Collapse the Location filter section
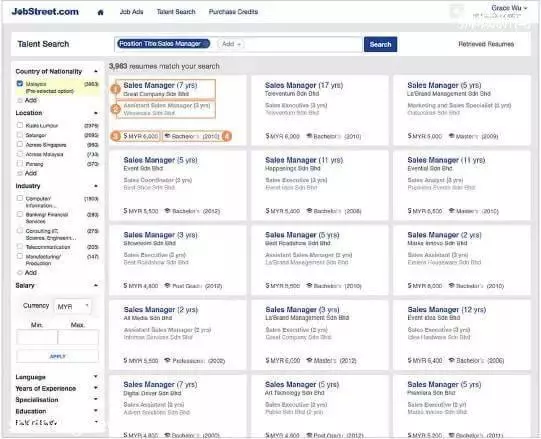 pyautogui.click(x=96, y=113)
